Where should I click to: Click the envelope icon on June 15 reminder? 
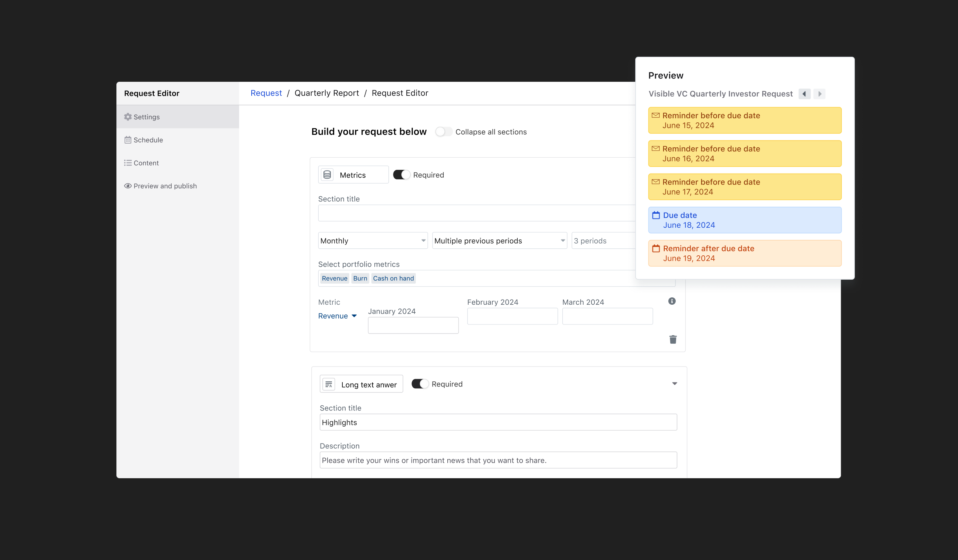pos(656,115)
